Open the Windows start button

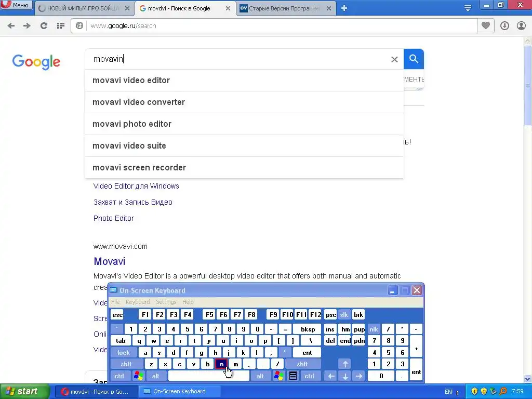click(x=24, y=391)
